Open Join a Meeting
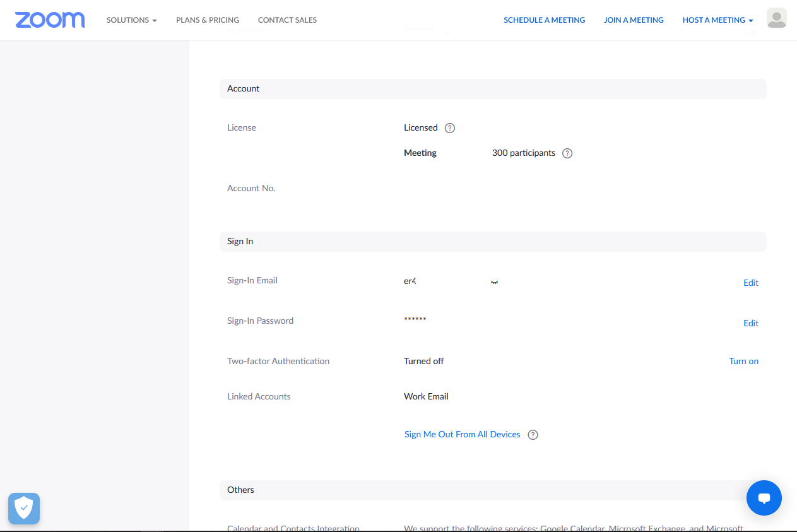Screen dimensions: 797x532 (634, 20)
